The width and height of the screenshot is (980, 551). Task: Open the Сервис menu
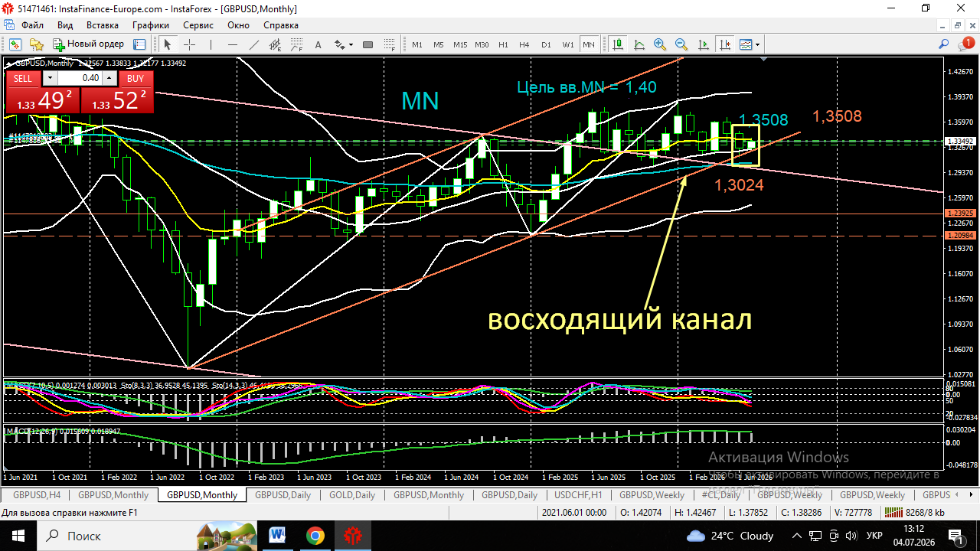tap(198, 25)
